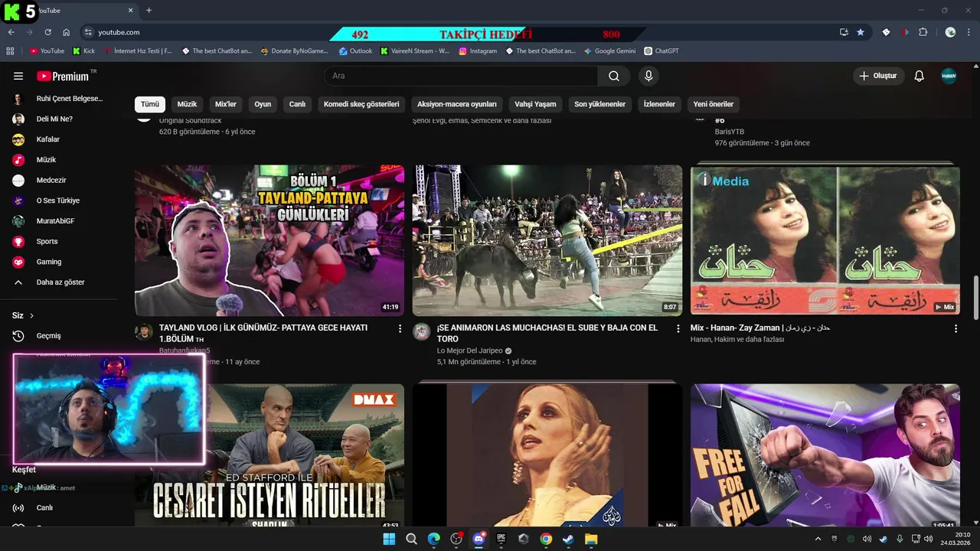Viewport: 980px width, 551px height.
Task: Select the Müzik filter chip
Action: click(x=187, y=104)
